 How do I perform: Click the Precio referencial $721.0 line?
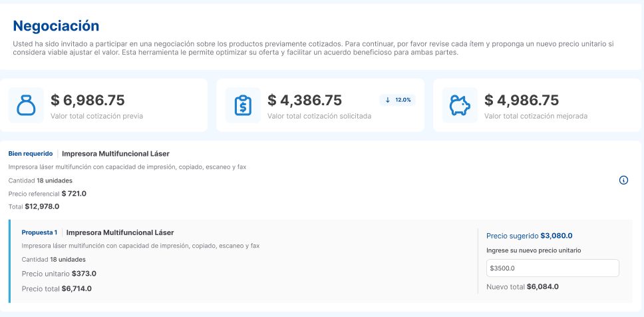[x=47, y=193]
